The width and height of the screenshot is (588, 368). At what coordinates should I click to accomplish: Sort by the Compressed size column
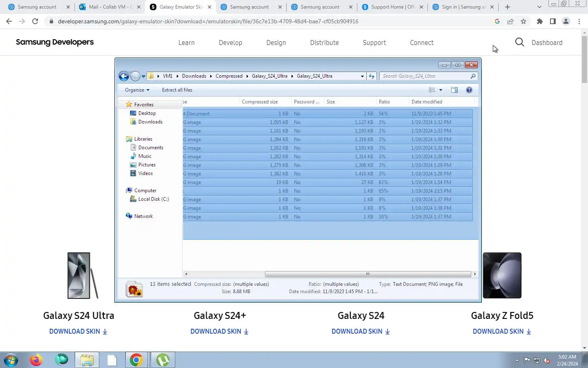pyautogui.click(x=265, y=102)
